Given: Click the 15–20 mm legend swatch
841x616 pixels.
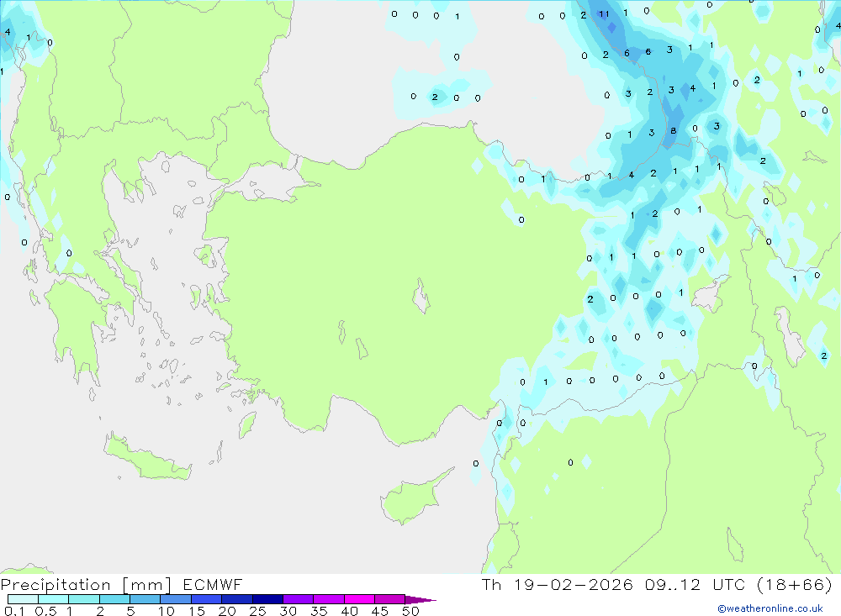Looking at the screenshot, I should 206,599.
